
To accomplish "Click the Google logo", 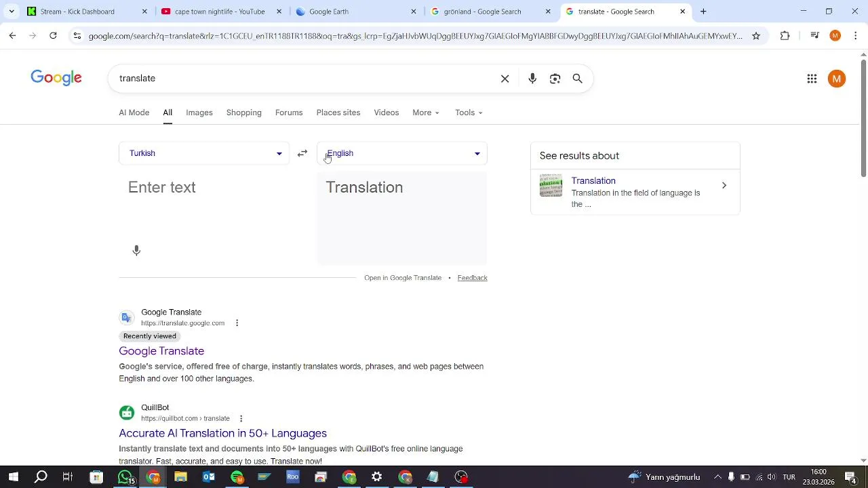I will click(x=56, y=79).
